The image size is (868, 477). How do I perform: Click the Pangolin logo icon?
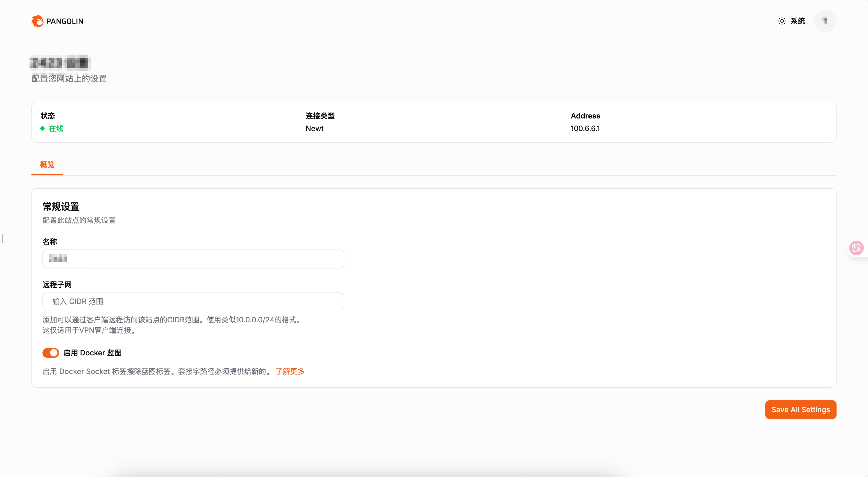point(37,21)
